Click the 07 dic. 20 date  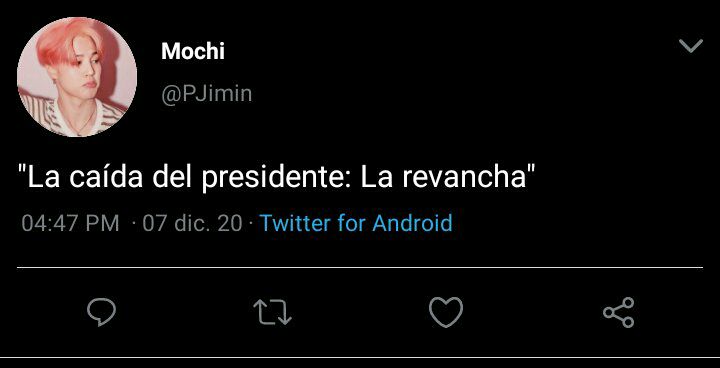[x=192, y=224]
